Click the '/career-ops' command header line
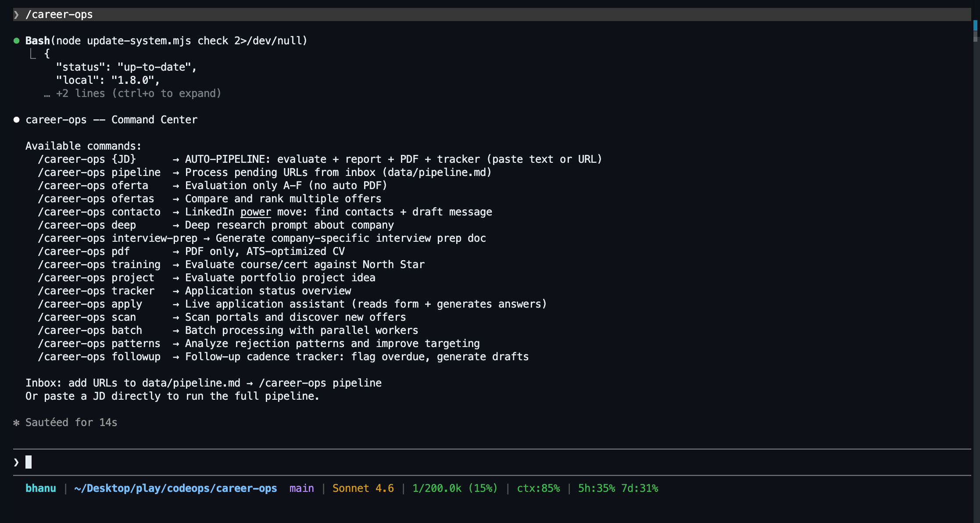 pyautogui.click(x=492, y=14)
